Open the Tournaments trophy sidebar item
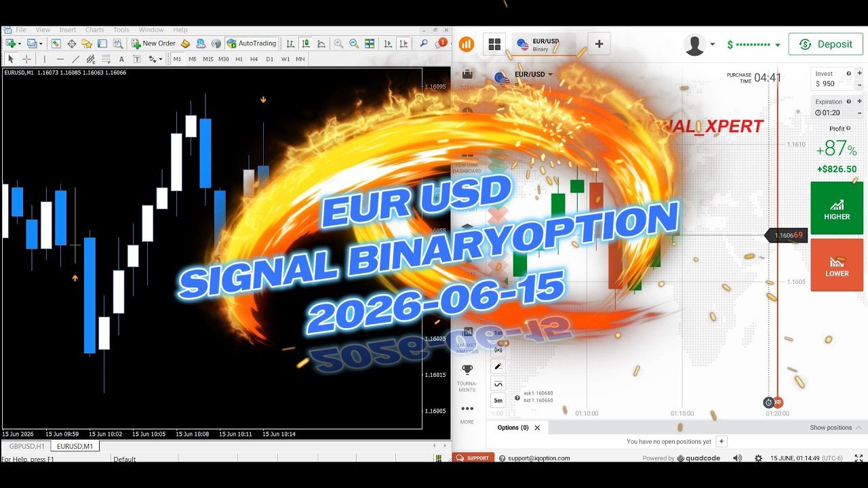868x488 pixels. coord(467,378)
